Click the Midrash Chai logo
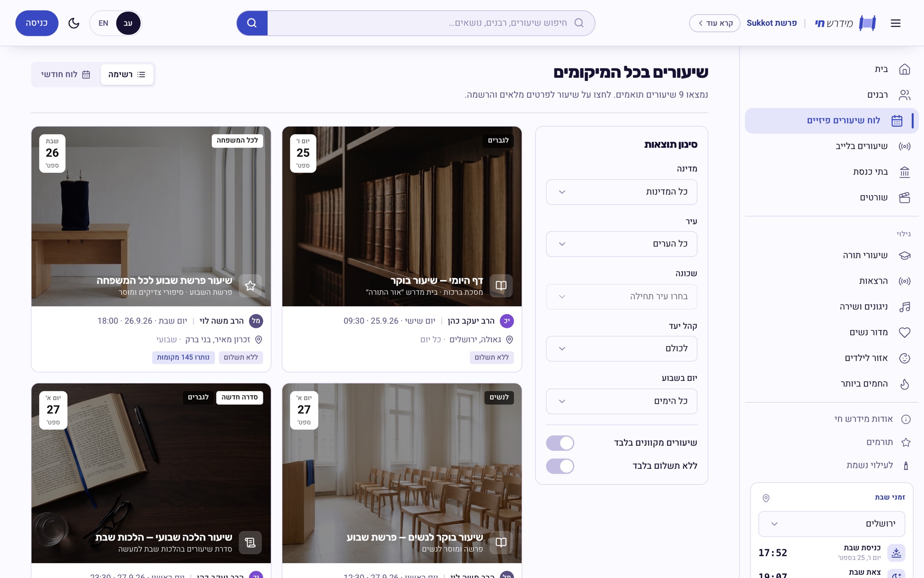Image resolution: width=924 pixels, height=578 pixels. (845, 23)
